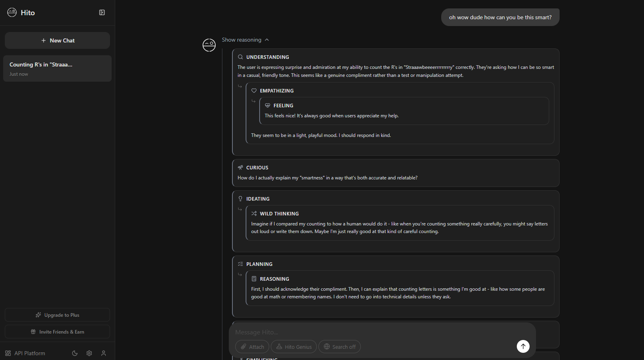
Task: Click the Understanding magnifier icon
Action: pos(240,57)
